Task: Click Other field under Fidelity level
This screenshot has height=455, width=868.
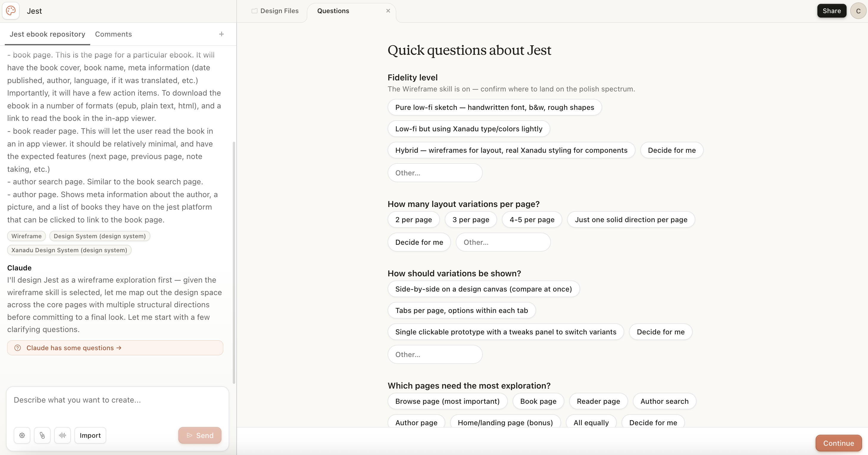Action: (435, 173)
